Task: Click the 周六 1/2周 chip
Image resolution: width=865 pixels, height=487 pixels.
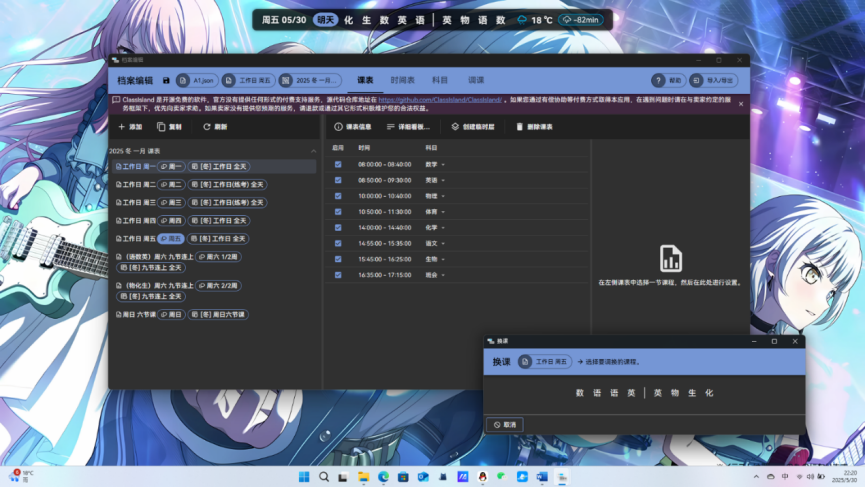Action: (218, 256)
